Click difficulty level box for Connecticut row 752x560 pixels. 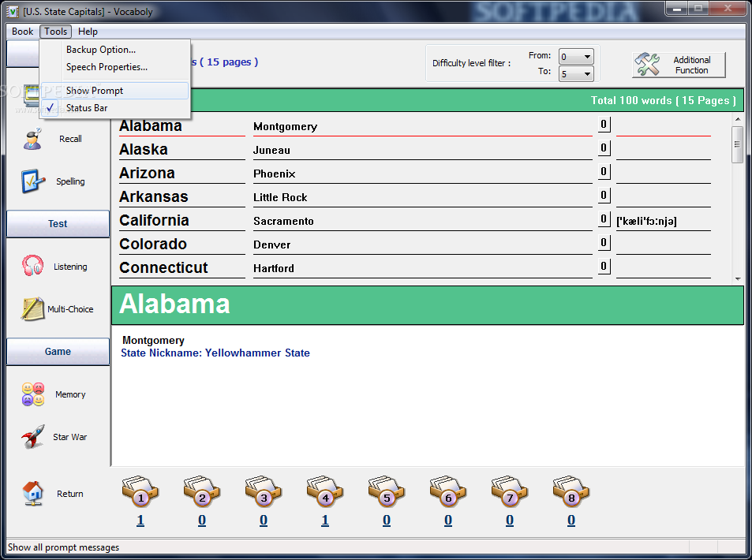[604, 266]
